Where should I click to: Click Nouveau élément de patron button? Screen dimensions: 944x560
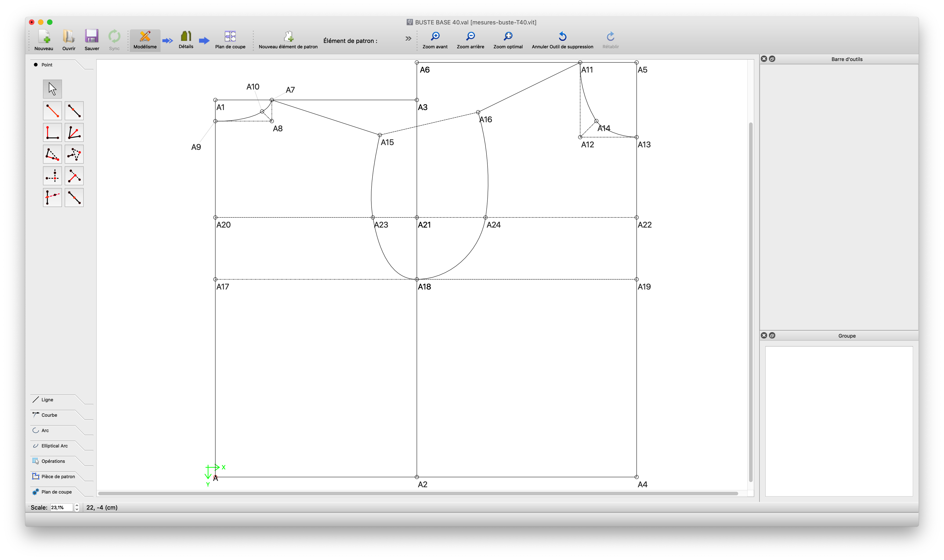click(288, 40)
